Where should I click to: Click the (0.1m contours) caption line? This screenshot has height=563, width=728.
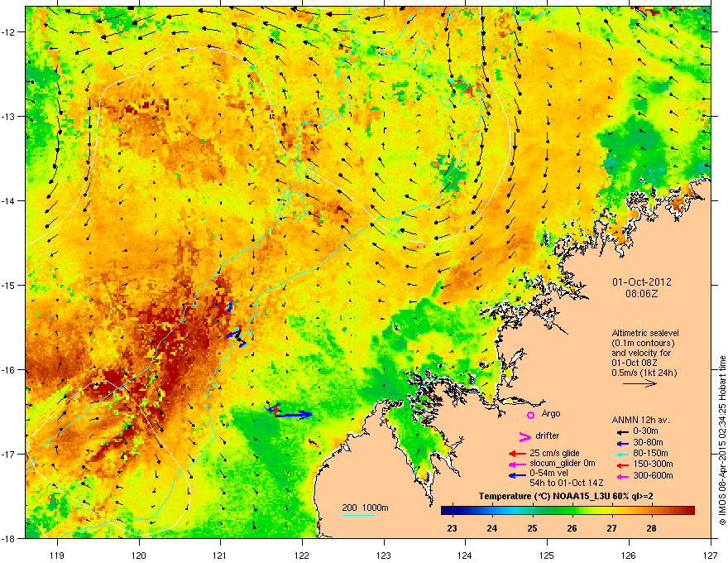point(643,343)
